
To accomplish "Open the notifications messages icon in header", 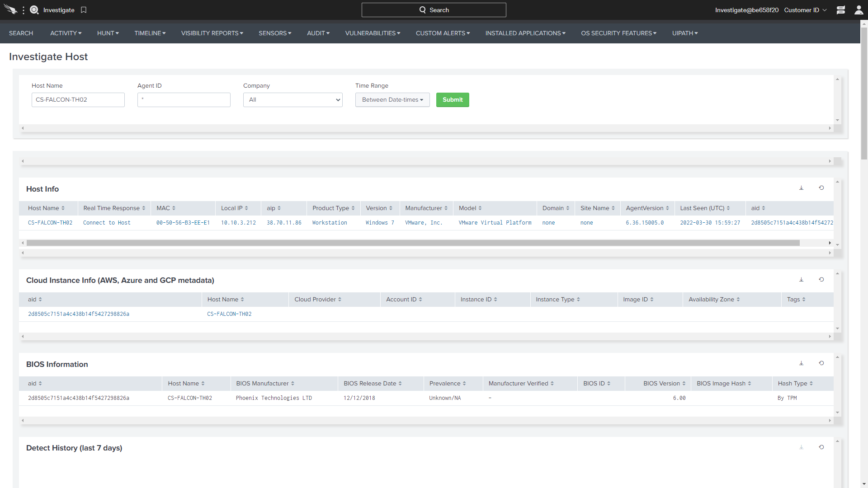I will pos(841,10).
